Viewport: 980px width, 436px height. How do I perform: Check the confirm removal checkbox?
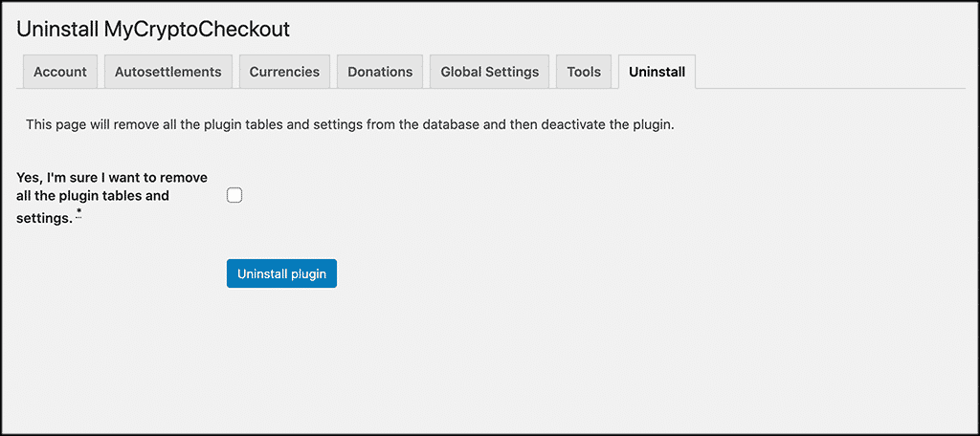pyautogui.click(x=234, y=196)
